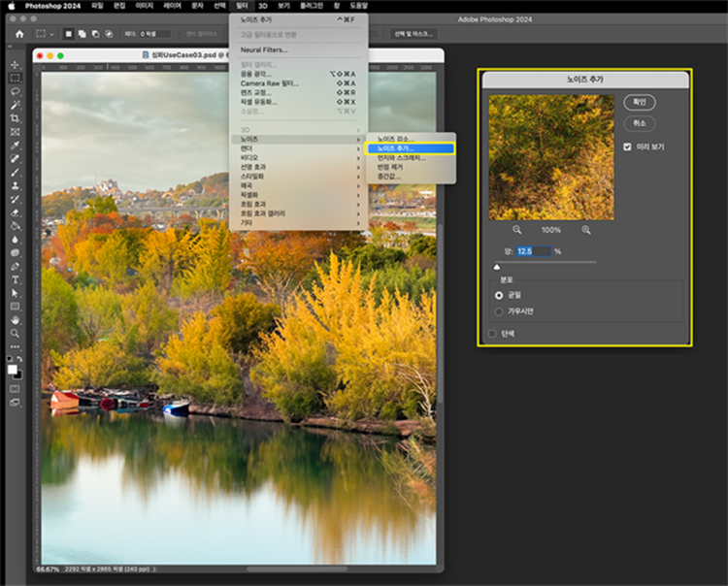Click the foreground color swatch
The width and height of the screenshot is (728, 586).
coord(12,370)
